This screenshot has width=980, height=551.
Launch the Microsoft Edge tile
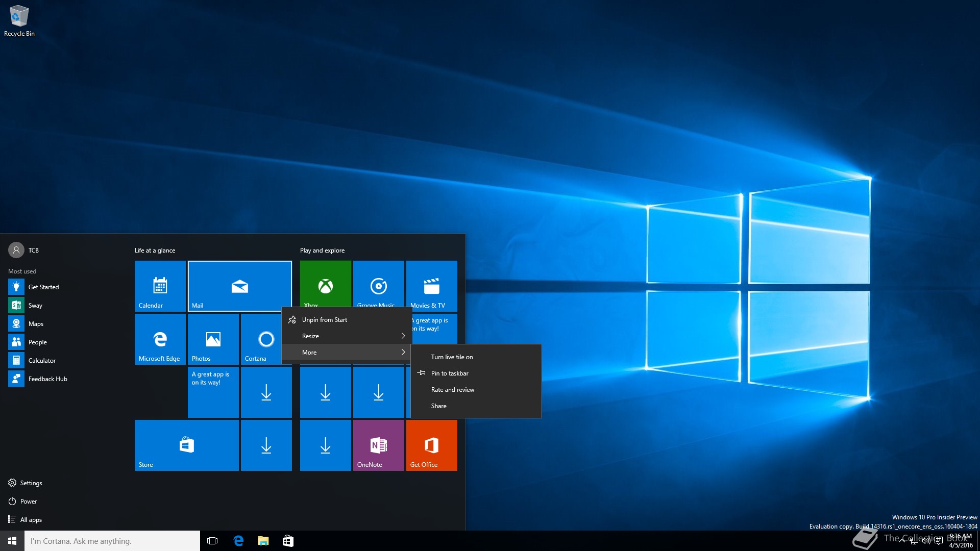(160, 339)
